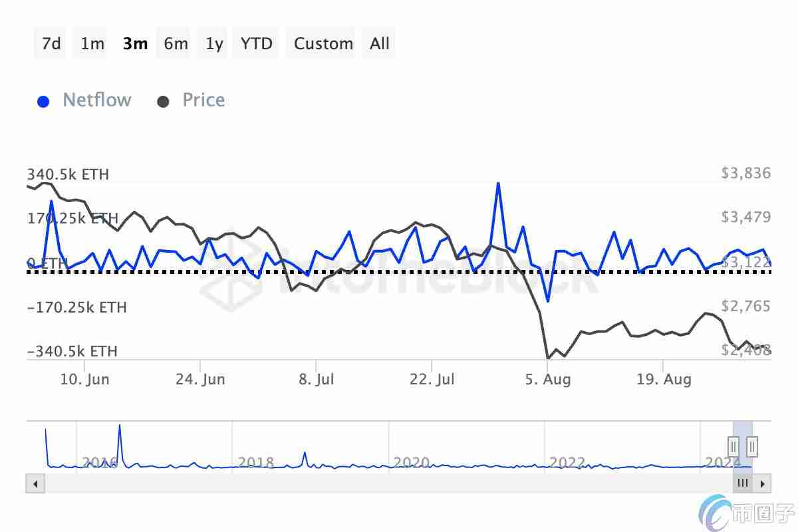
Task: Select the active 3m range button
Action: (x=135, y=44)
